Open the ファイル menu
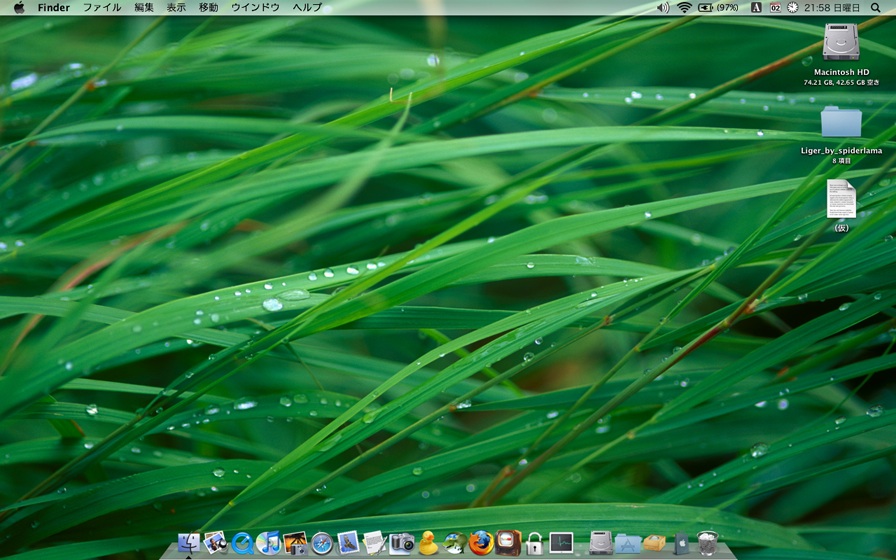 point(102,7)
